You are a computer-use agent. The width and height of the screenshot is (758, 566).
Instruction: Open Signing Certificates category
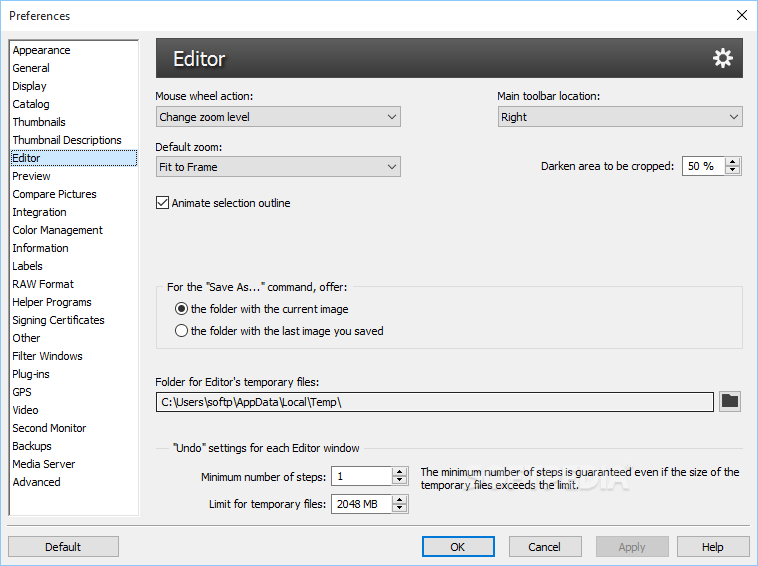click(x=58, y=320)
